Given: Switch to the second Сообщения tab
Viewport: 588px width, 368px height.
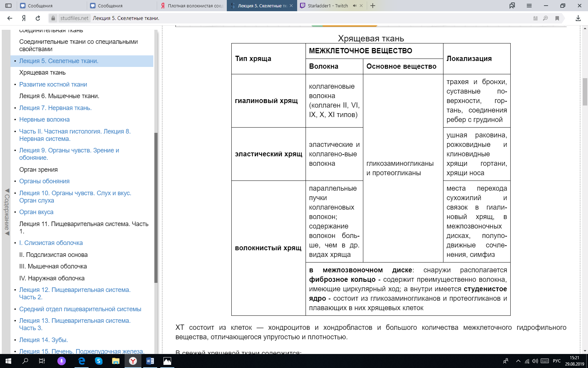Looking at the screenshot, I should pyautogui.click(x=122, y=6).
